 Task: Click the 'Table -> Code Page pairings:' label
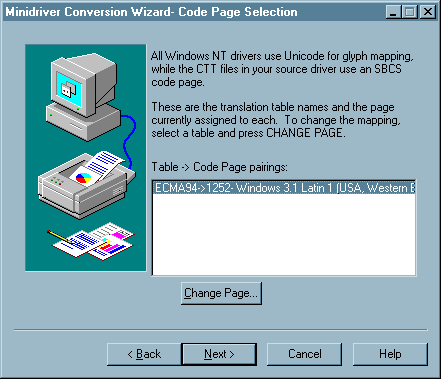click(219, 167)
